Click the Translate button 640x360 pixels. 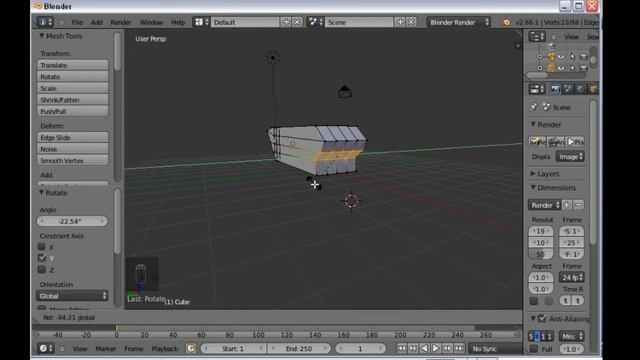[73, 65]
